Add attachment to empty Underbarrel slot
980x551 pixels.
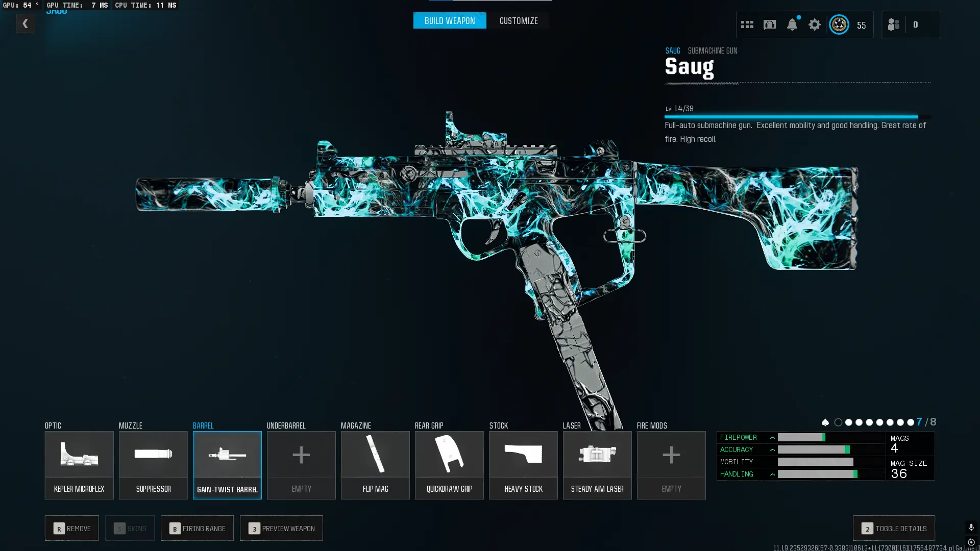point(301,465)
